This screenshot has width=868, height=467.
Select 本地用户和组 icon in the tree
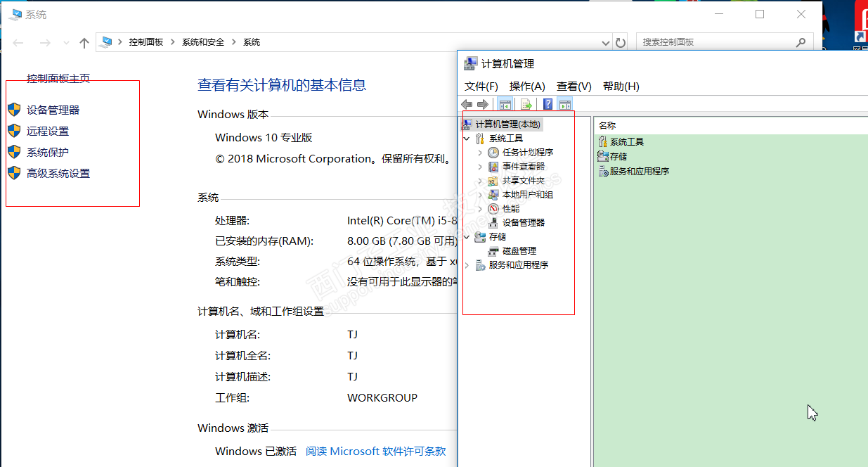[493, 195]
